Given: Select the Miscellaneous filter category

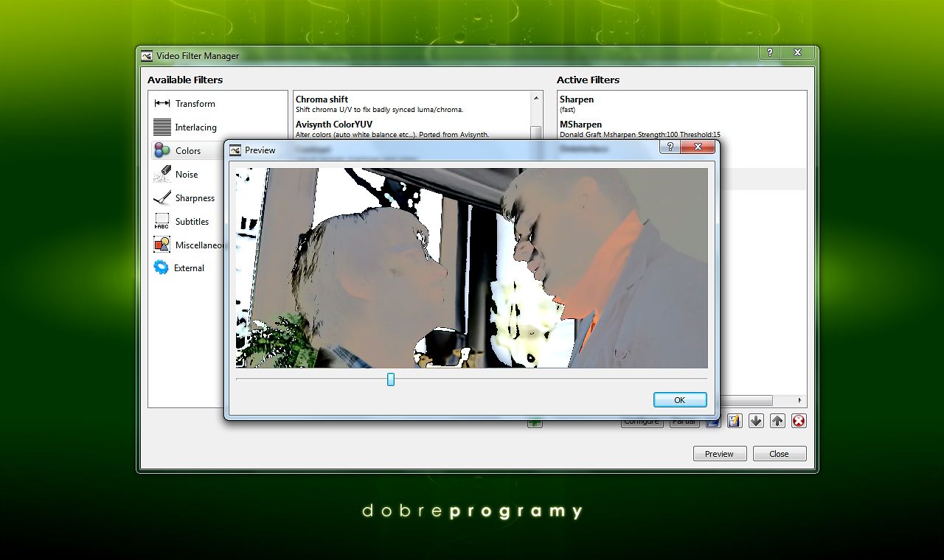Looking at the screenshot, I should [188, 245].
